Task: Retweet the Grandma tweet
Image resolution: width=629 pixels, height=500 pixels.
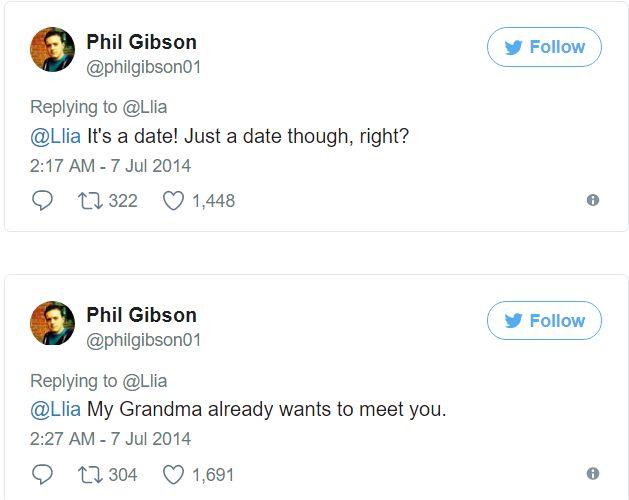Action: [x=91, y=474]
